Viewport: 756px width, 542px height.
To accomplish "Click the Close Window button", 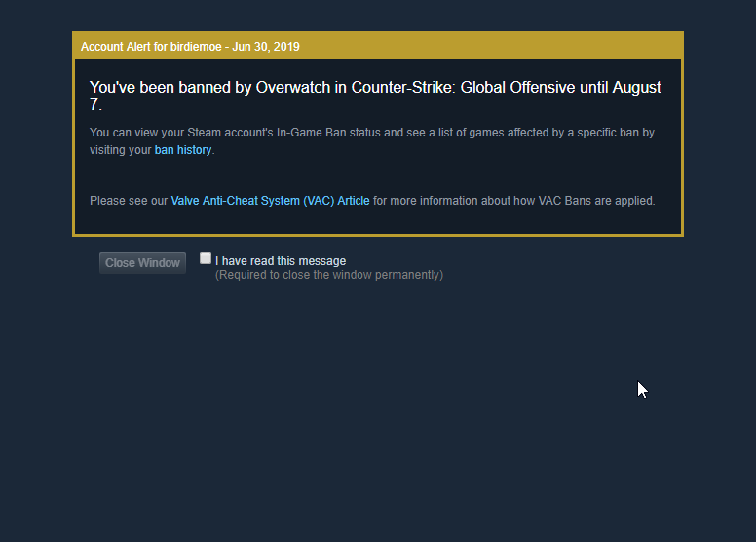I will pyautogui.click(x=142, y=263).
